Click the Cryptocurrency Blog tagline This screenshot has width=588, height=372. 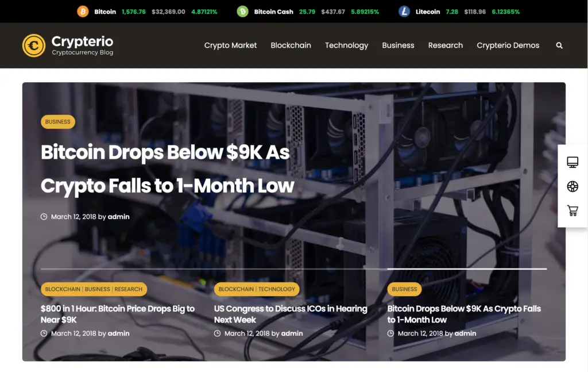[83, 52]
